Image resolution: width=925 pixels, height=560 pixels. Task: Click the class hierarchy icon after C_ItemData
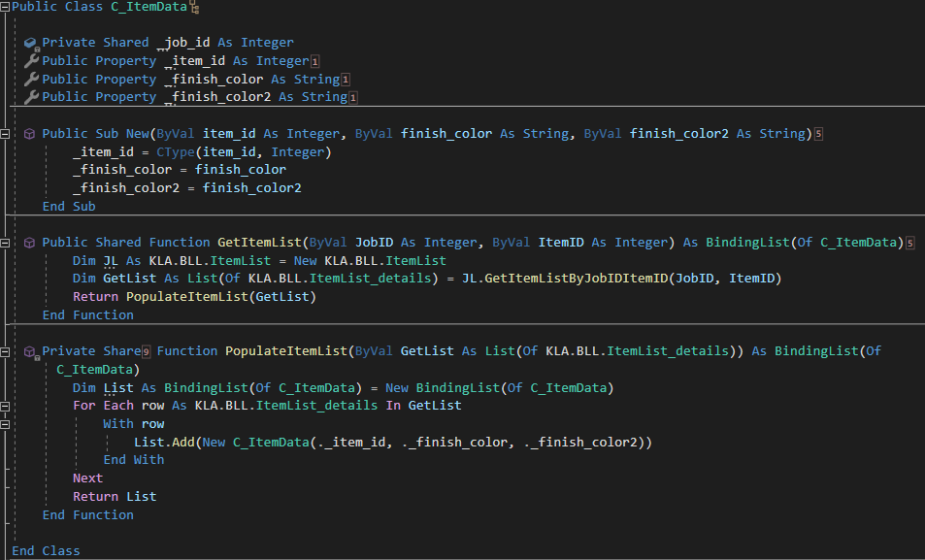coord(193,7)
